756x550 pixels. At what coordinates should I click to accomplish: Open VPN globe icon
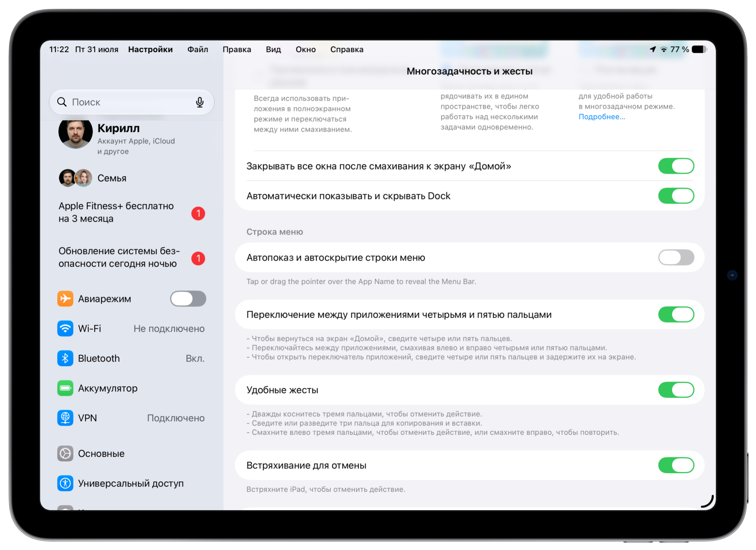pos(65,418)
